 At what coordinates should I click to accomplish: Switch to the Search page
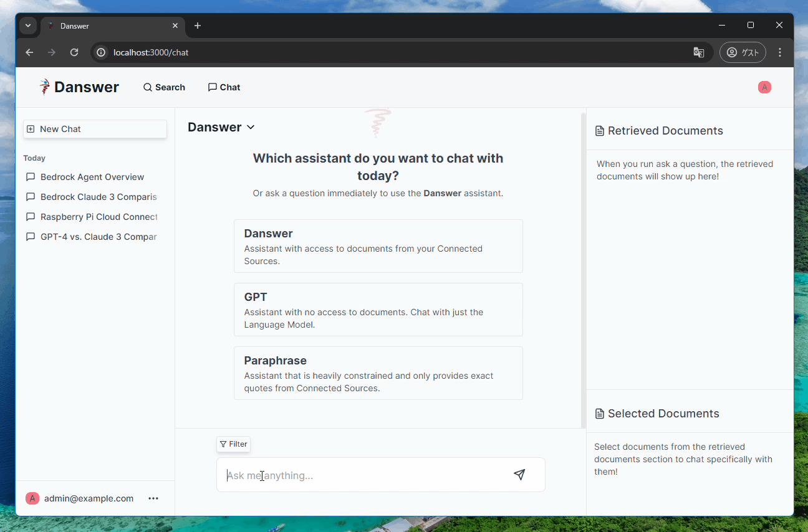pos(164,87)
